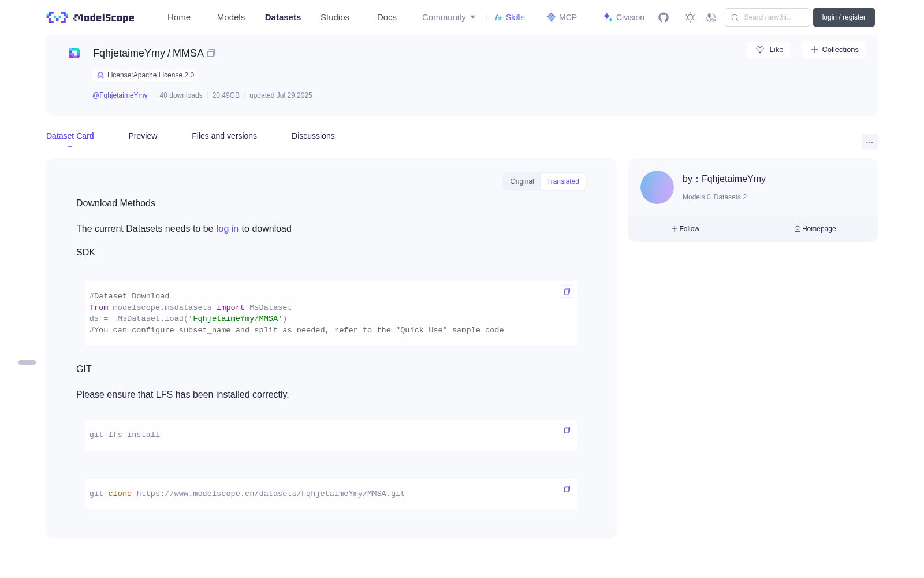Image resolution: width=924 pixels, height=578 pixels.
Task: Visit the author's Homepage
Action: pos(815,229)
